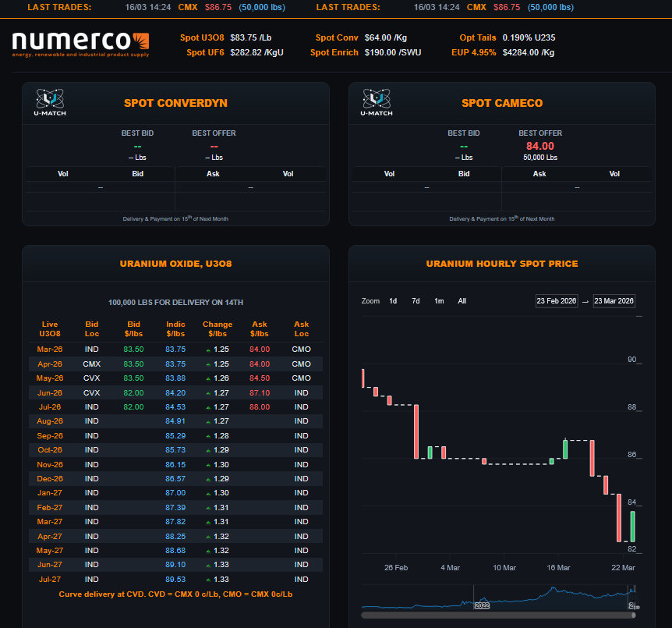The height and width of the screenshot is (628, 672).
Task: Set chart zoom to 1m
Action: [x=439, y=301]
